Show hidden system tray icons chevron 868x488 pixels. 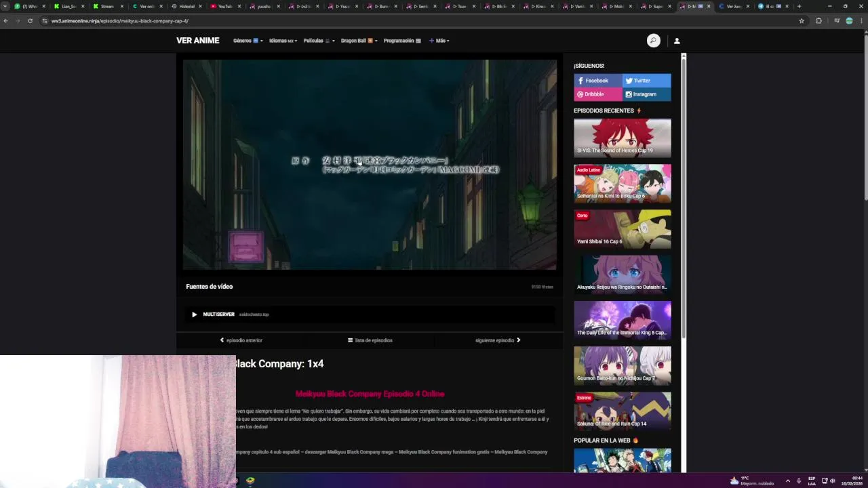787,481
